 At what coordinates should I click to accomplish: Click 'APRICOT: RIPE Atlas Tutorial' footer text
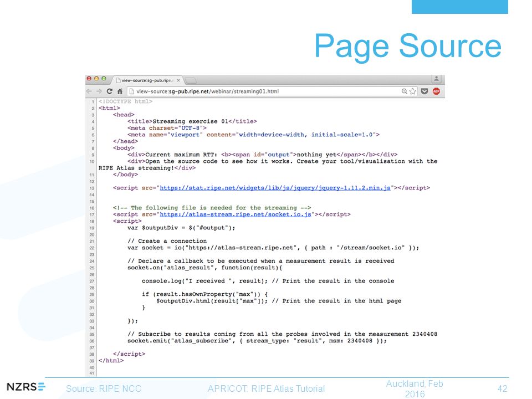267,388
